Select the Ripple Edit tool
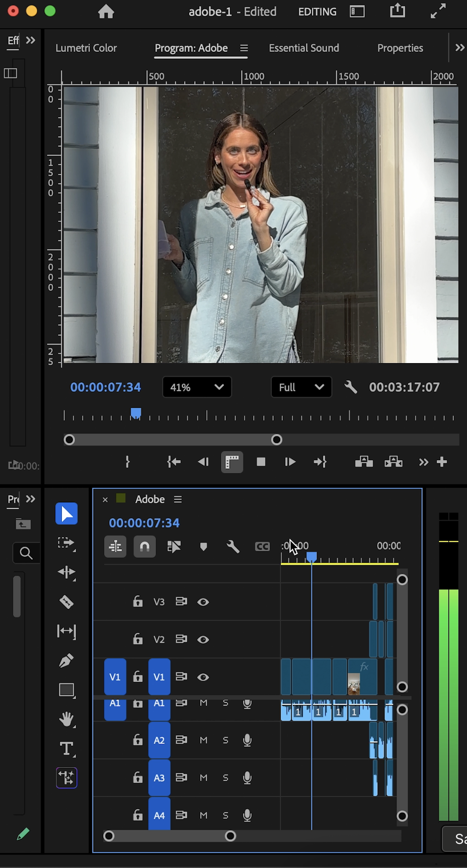Image resolution: width=467 pixels, height=868 pixels. (x=66, y=572)
